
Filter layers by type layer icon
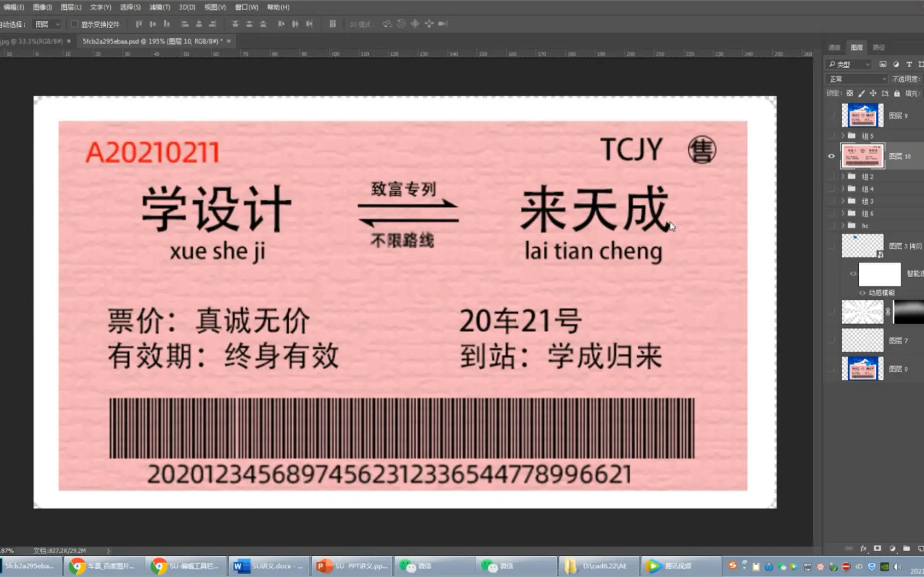[909, 64]
